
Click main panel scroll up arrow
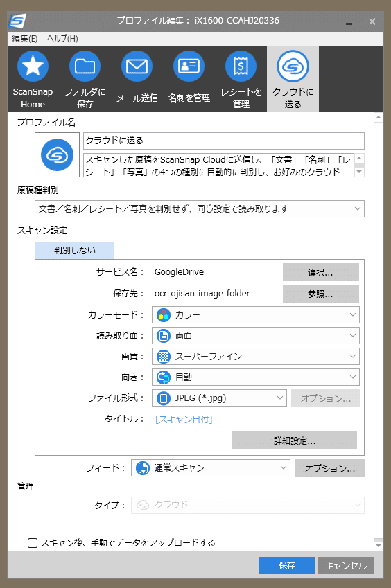(379, 118)
